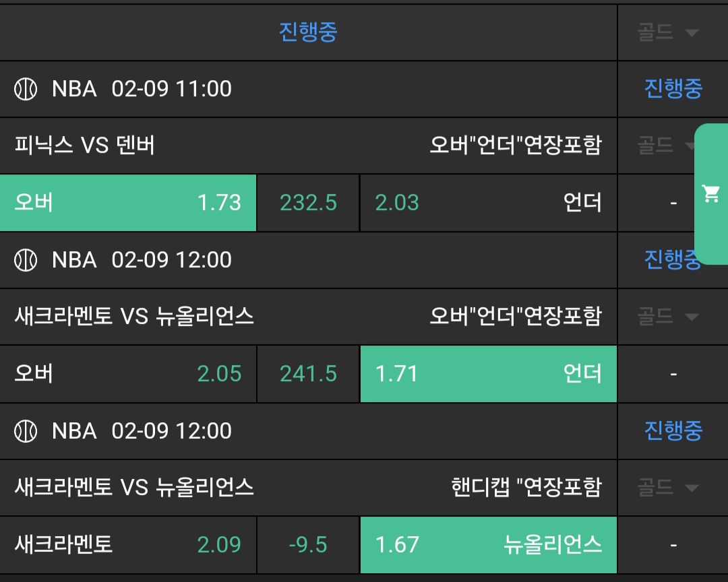This screenshot has height=582, width=728.
Task: Click basketball icon above Sacramento over/under match
Action: [26, 260]
